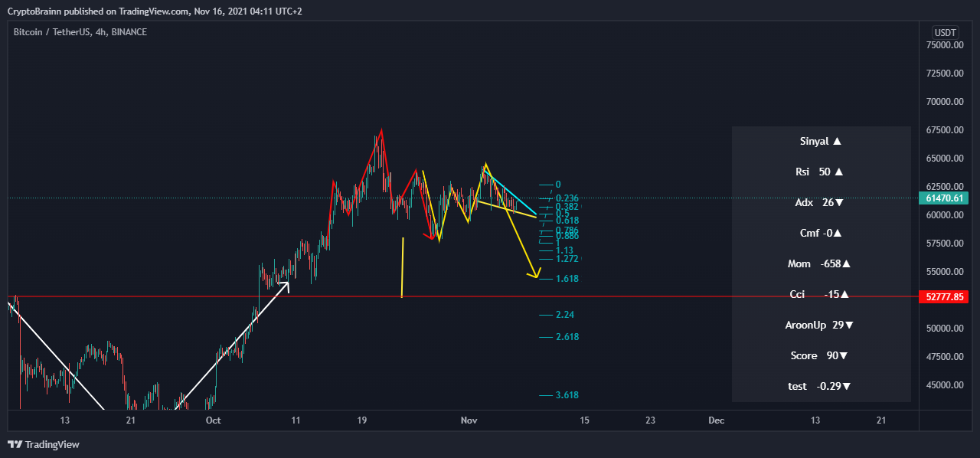Click the 0.382 Fibonacci level label

pos(567,207)
